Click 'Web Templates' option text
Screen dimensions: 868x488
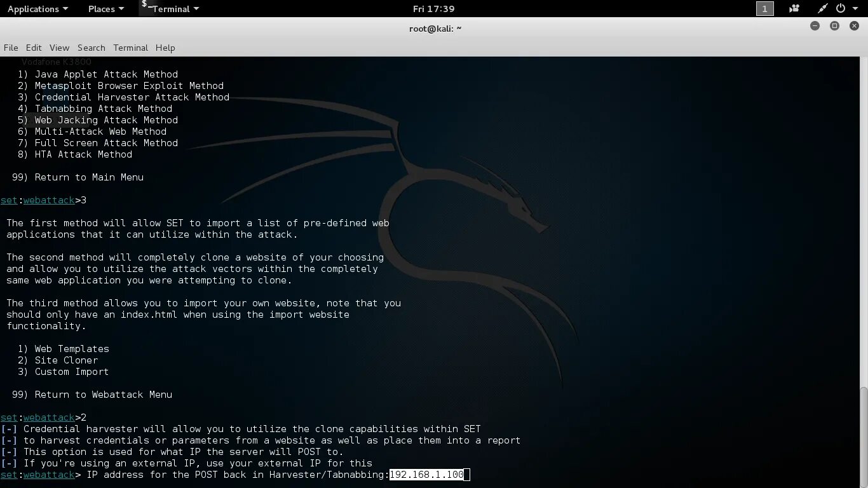[72, 349]
